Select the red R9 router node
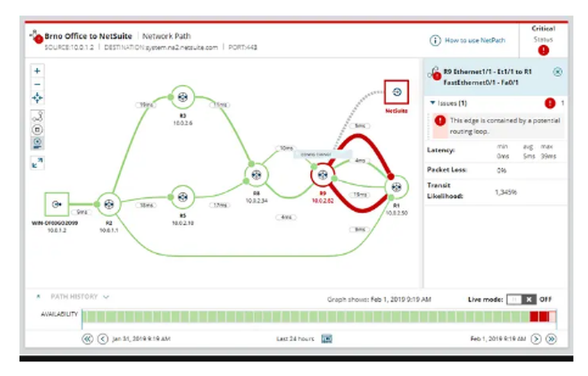The width and height of the screenshot is (588, 376). (x=322, y=175)
